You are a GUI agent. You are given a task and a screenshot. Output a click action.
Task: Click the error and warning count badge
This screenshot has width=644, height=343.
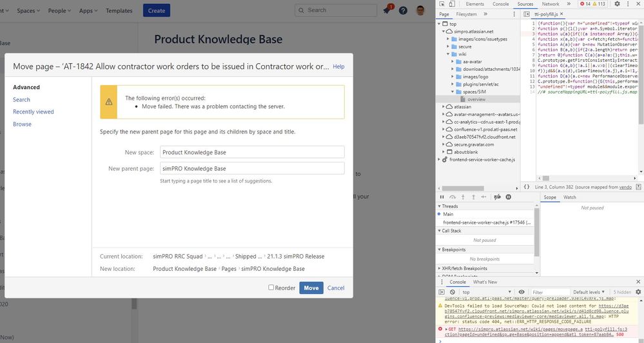(x=592, y=4)
